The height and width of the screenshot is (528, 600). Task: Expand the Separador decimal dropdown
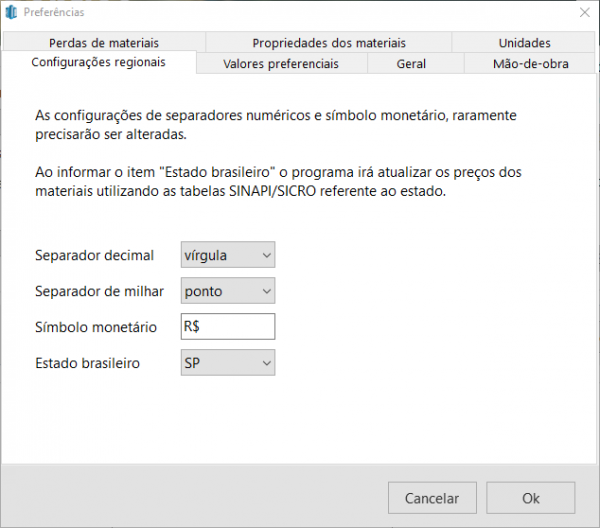(x=228, y=255)
